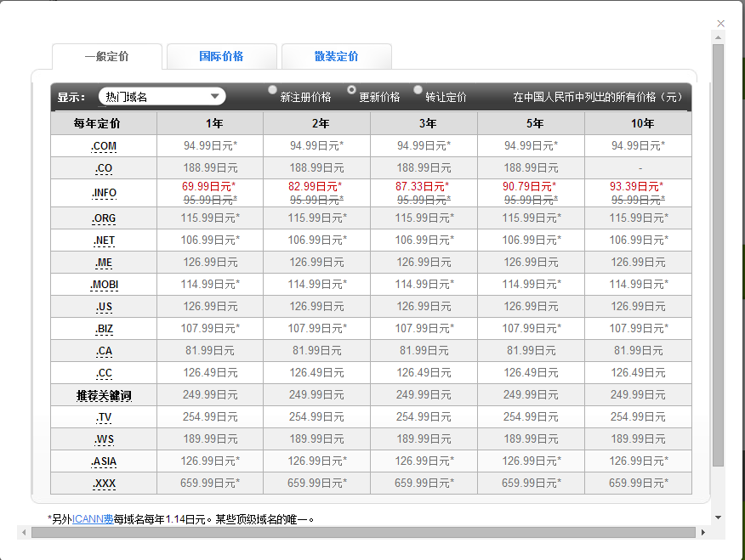The image size is (745, 560).
Task: Click the red 69.99日元* .INFO price
Action: click(208, 186)
